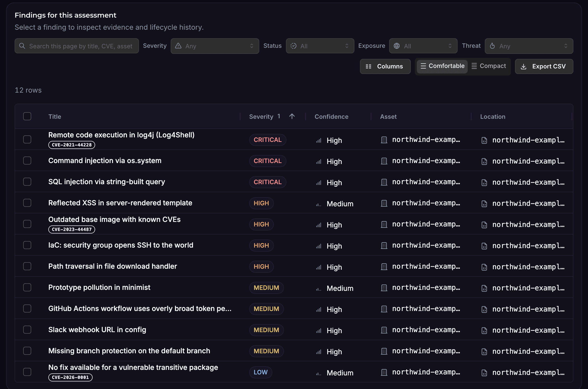Screen dimensions: 588x389
Task: Open the Log4Shell remote code execution finding
Action: pyautogui.click(x=121, y=135)
